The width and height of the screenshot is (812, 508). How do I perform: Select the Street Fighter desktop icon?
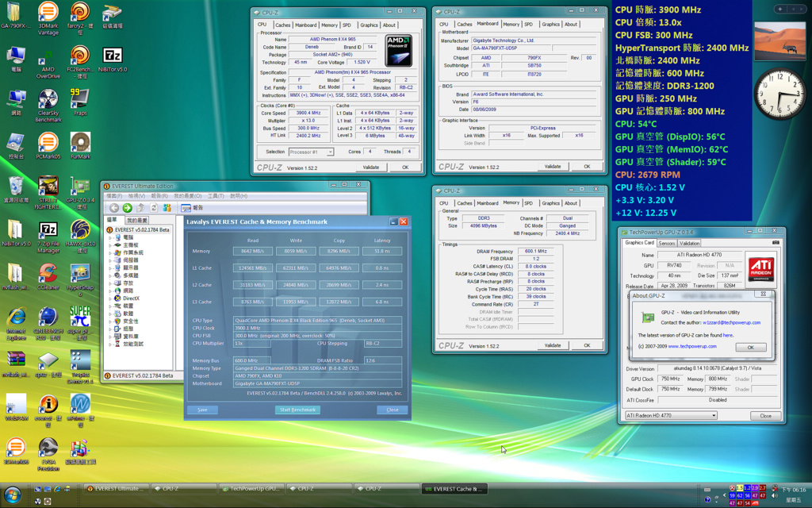[48, 193]
